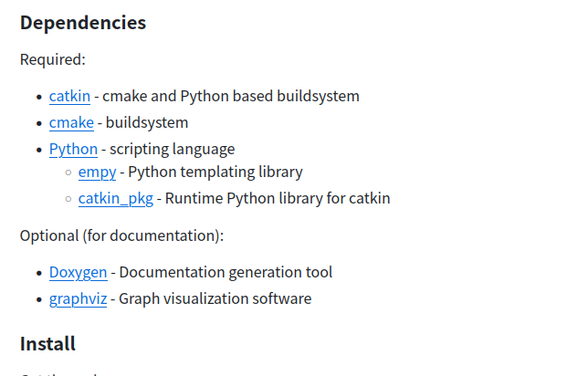This screenshot has height=376, width=588.
Task: Open the cmake link
Action: pyautogui.click(x=71, y=123)
